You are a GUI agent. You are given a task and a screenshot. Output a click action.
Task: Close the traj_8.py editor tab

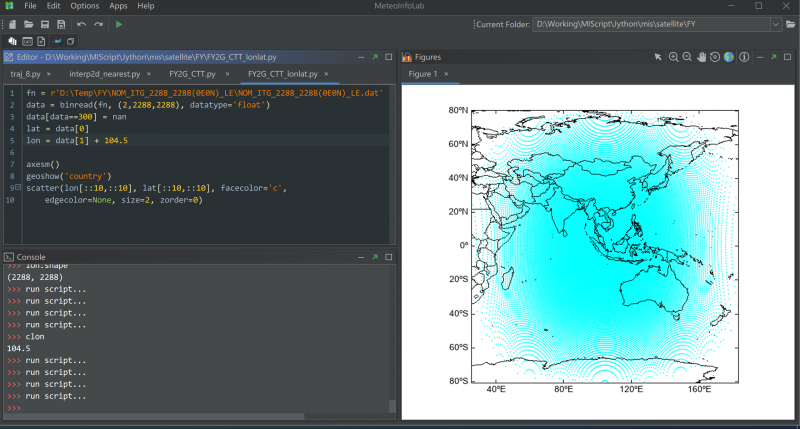pyautogui.click(x=47, y=74)
